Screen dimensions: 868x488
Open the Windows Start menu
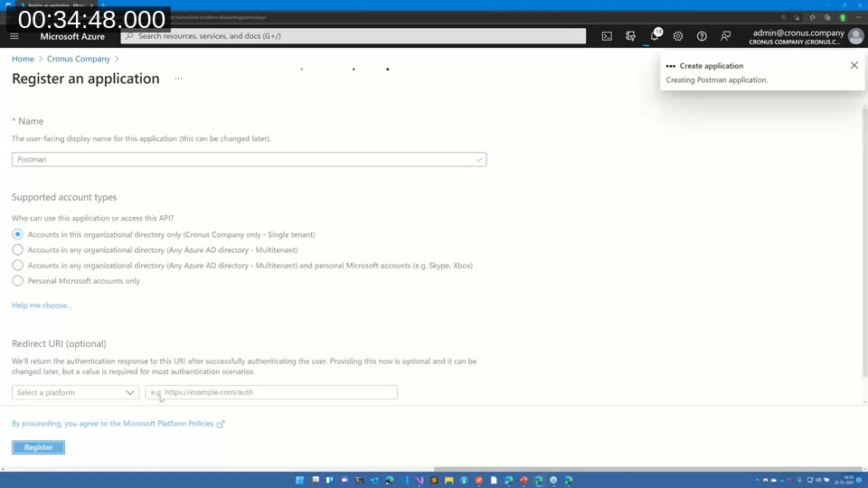click(299, 480)
